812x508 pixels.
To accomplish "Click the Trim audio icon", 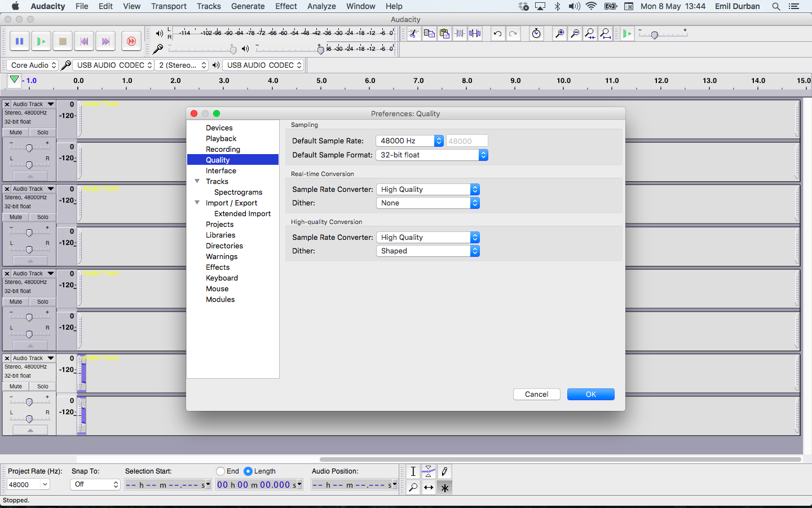I will (460, 33).
